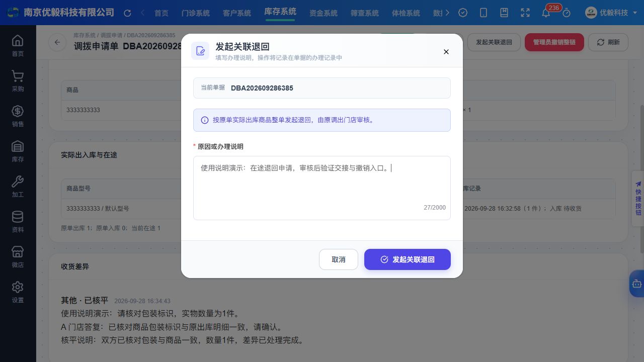The height and width of the screenshot is (362, 644).
Task: Click the reload icon beside company name
Action: click(127, 13)
